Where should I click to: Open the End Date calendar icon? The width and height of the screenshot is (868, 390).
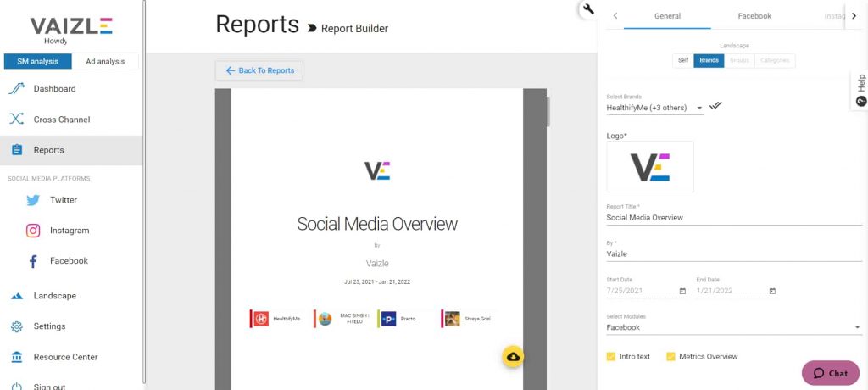[x=772, y=291]
